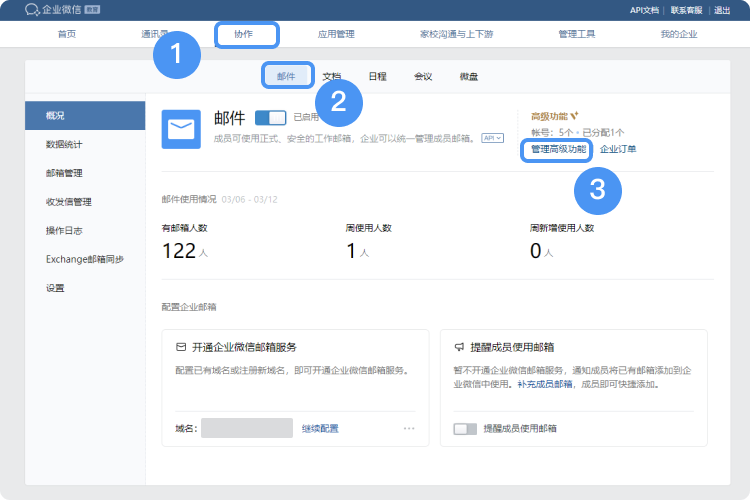Image resolution: width=750 pixels, height=500 pixels.
Task: Open the 协作 top navigation tab
Action: point(246,34)
